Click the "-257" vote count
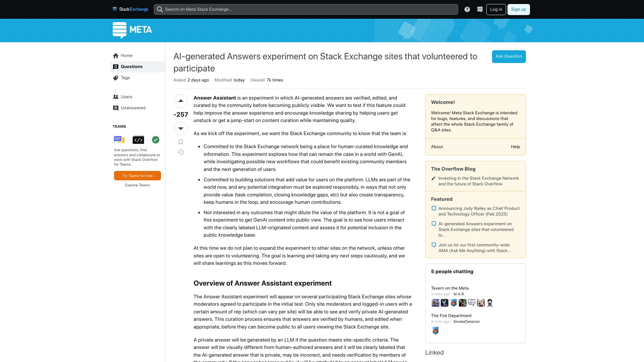644x362 pixels. click(181, 115)
